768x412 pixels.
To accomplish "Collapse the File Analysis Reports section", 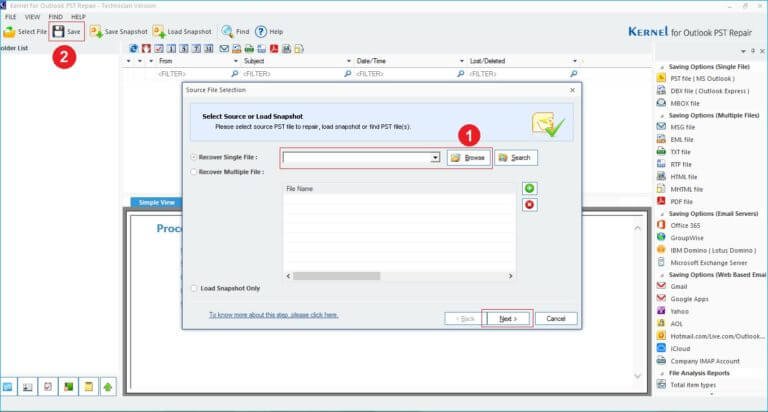I will point(662,374).
